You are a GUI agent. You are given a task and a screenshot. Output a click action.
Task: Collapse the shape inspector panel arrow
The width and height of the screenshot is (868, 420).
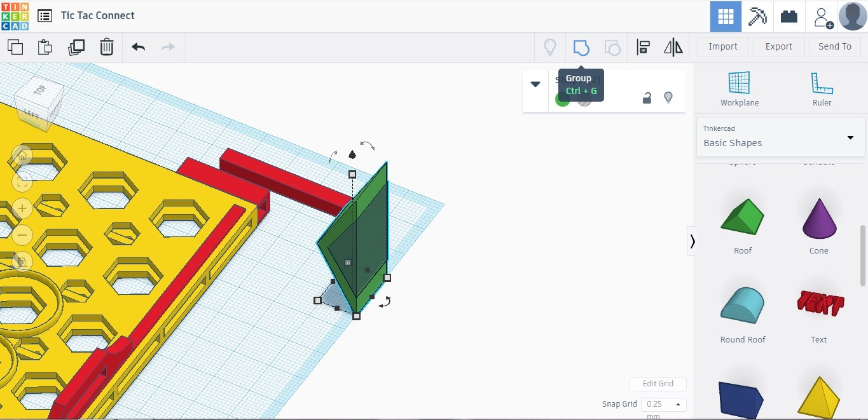tap(535, 85)
